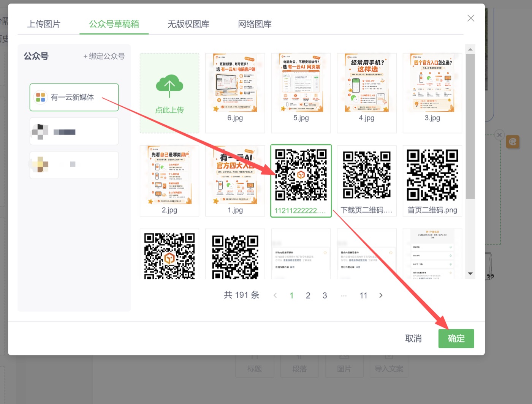Go to page 11
The height and width of the screenshot is (404, 532).
tap(364, 295)
